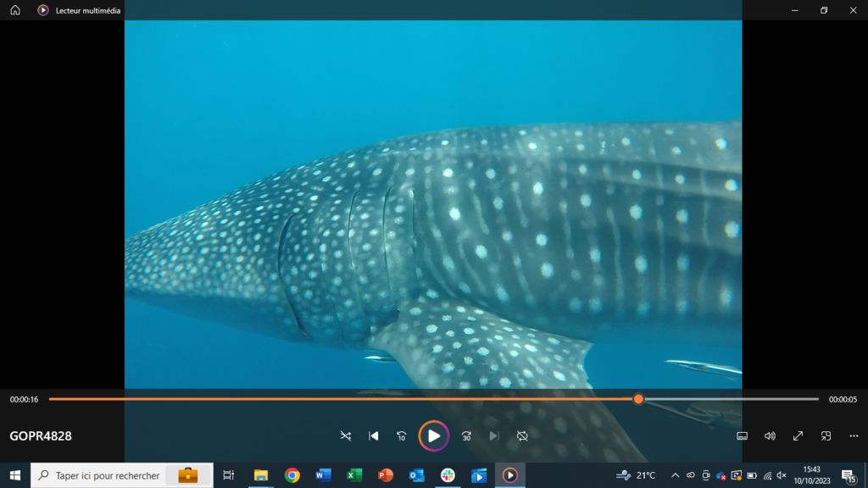Open the more options menu

[854, 436]
